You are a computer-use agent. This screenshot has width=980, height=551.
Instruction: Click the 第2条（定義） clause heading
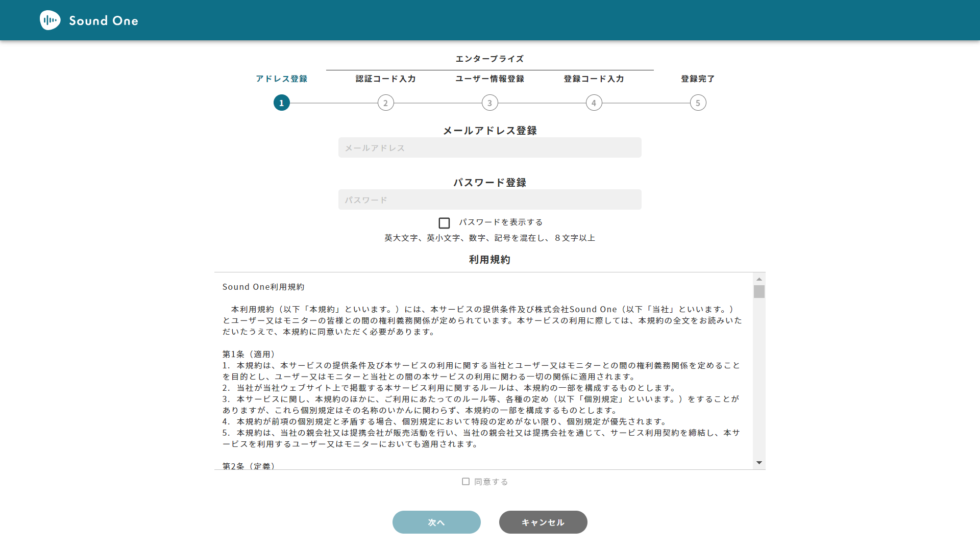[x=249, y=466]
